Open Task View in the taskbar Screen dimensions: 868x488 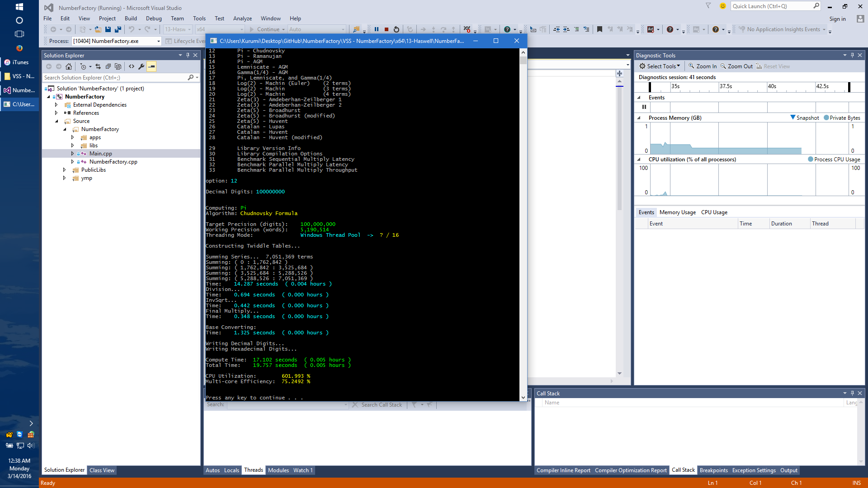click(19, 34)
